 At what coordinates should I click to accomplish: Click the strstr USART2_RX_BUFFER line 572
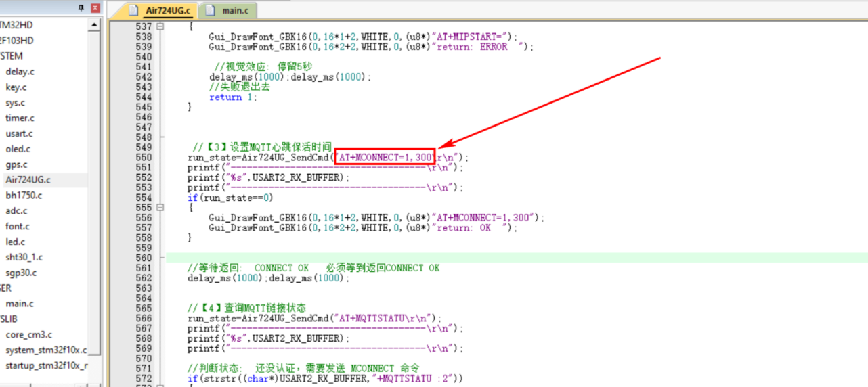[x=325, y=378]
